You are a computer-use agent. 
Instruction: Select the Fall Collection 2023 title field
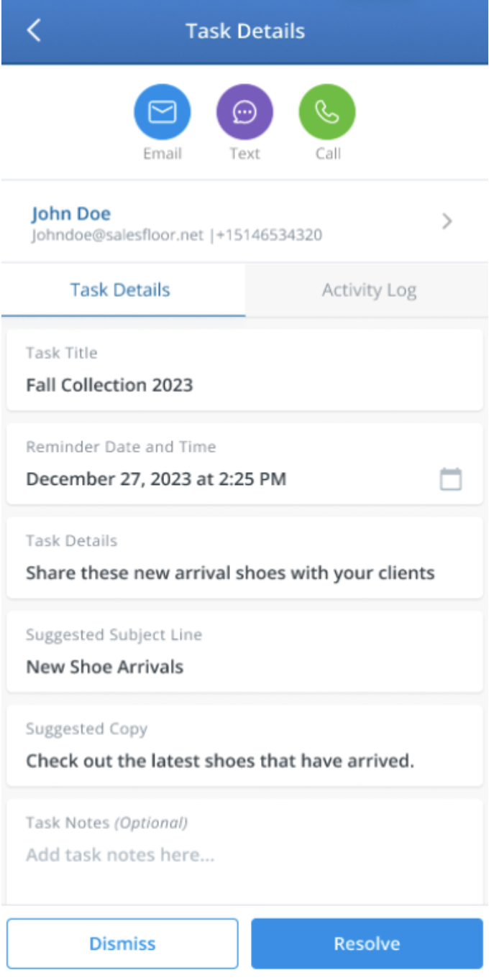click(x=244, y=370)
